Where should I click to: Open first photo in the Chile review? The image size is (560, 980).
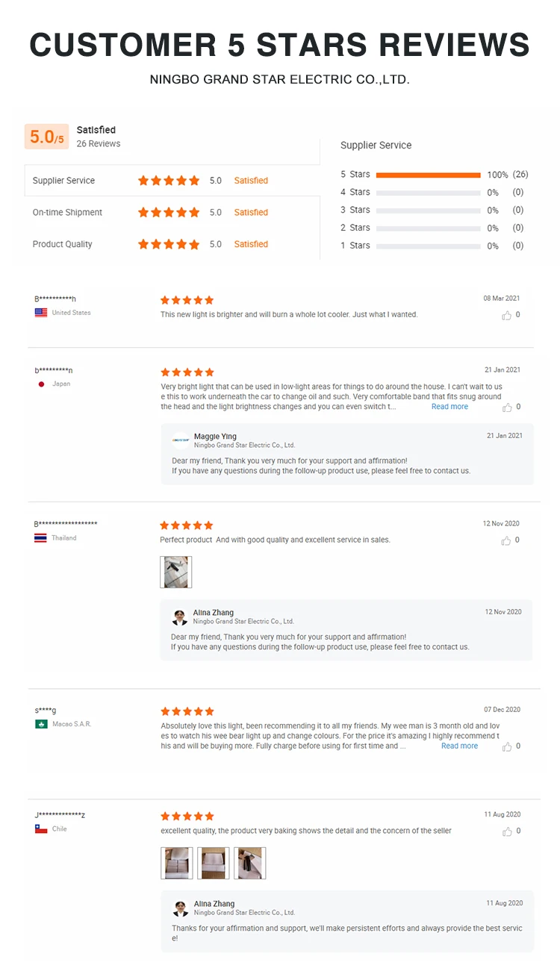point(177,863)
